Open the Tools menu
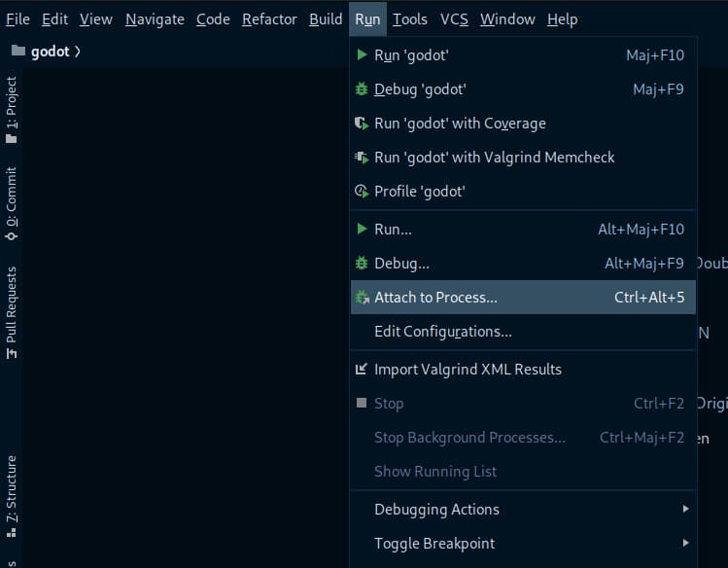 point(410,19)
